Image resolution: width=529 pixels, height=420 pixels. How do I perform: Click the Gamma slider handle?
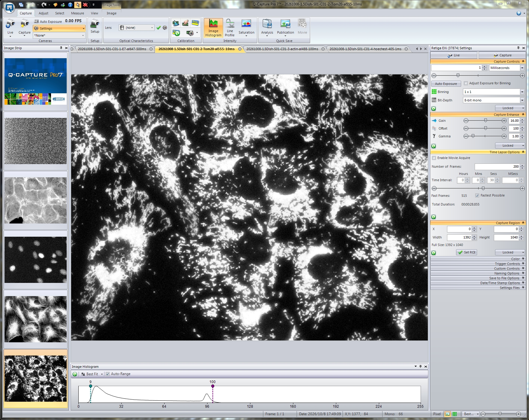(473, 136)
